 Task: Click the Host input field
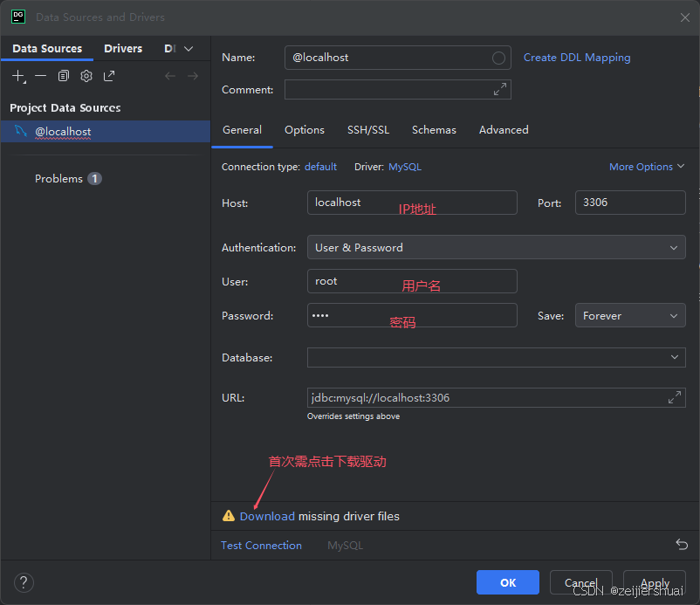[412, 203]
